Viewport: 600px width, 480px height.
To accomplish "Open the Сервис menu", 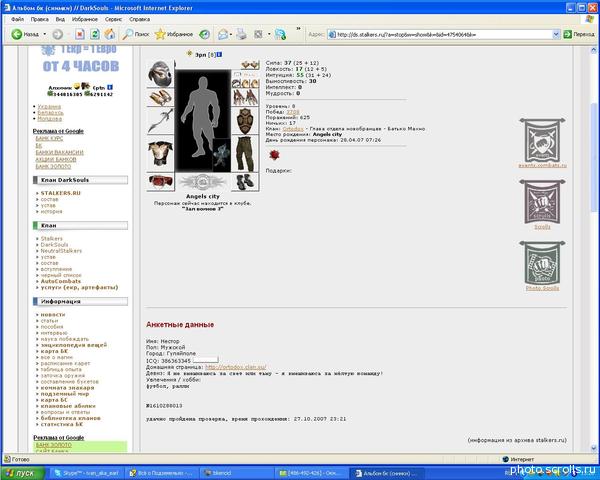I will pos(113,19).
